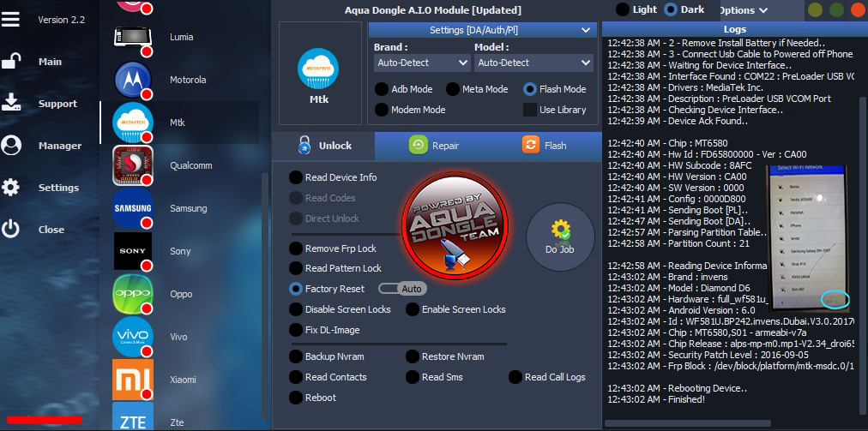
Task: Switch to the Flash tab
Action: pos(545,146)
